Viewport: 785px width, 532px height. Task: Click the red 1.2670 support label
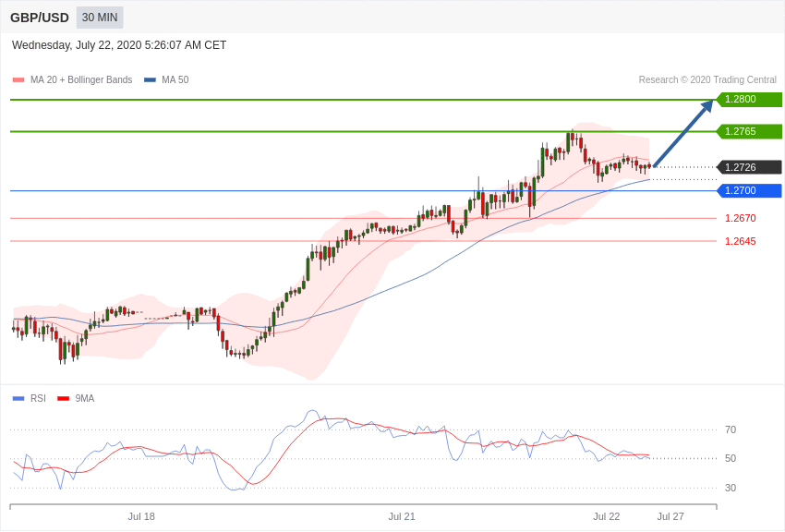pos(740,218)
